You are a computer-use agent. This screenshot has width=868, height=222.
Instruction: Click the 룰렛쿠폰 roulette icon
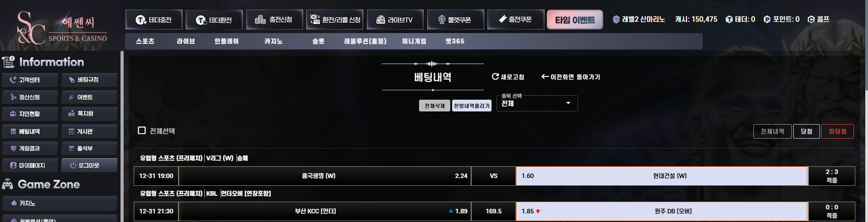pyautogui.click(x=442, y=19)
